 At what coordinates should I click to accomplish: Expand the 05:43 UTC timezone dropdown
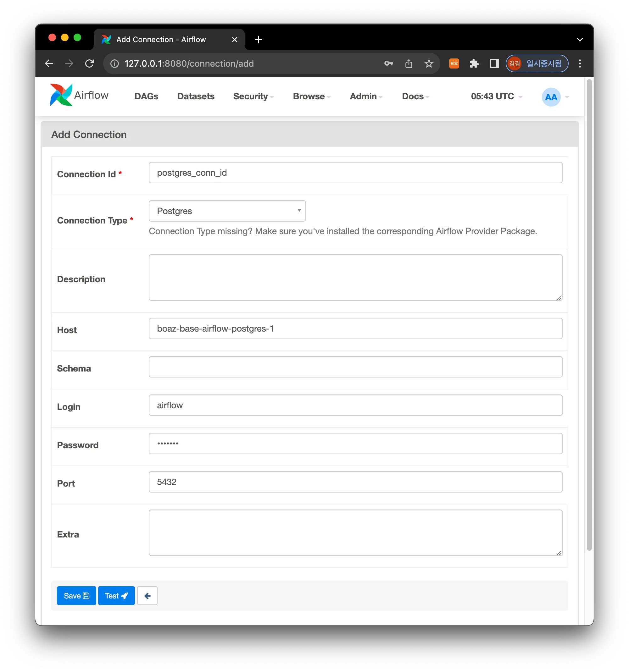(x=496, y=97)
